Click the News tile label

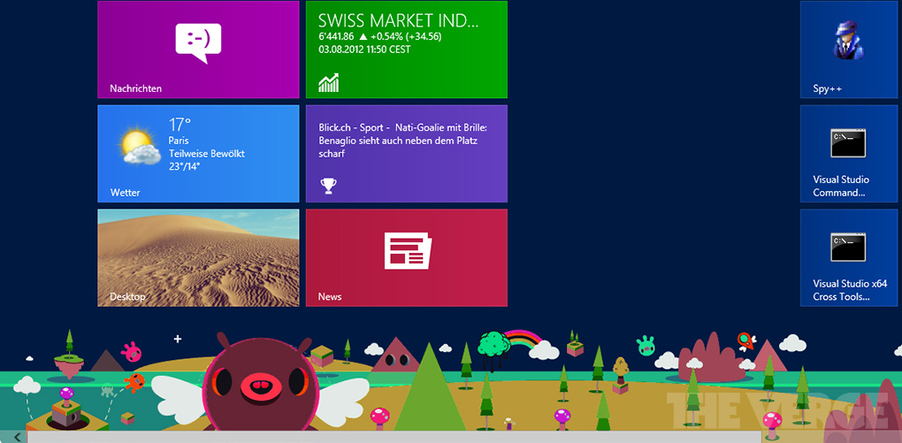(330, 297)
